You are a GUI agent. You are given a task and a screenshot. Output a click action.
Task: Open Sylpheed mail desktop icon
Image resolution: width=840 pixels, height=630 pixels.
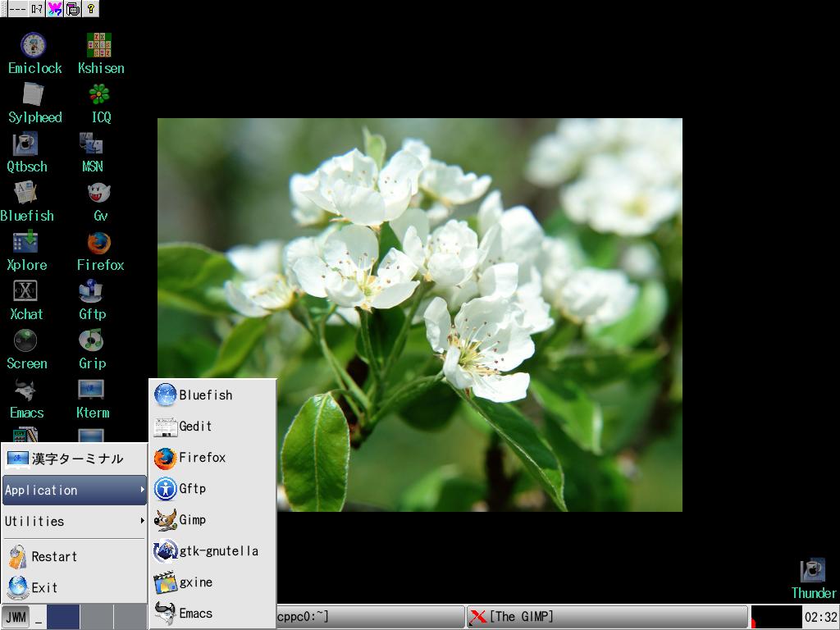click(33, 95)
